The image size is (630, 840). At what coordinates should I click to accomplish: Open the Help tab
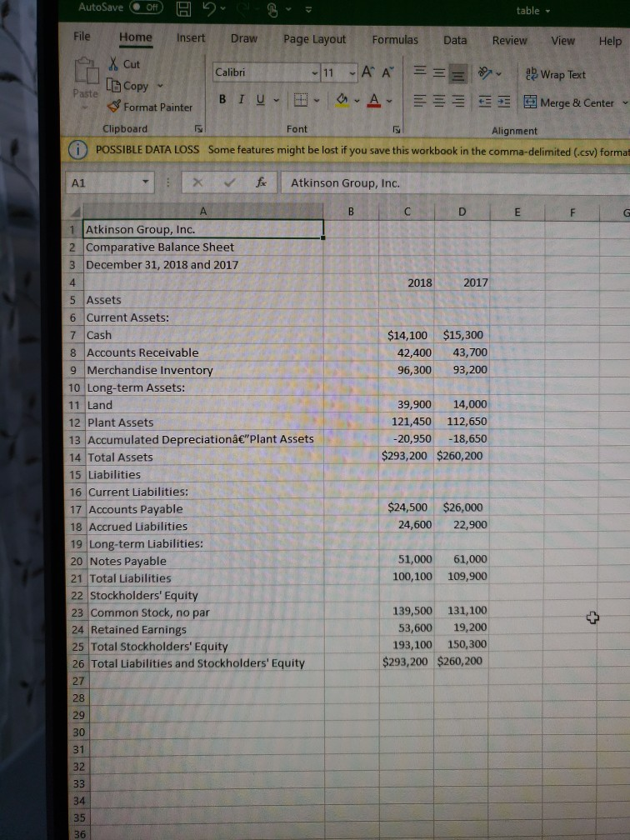coord(610,42)
